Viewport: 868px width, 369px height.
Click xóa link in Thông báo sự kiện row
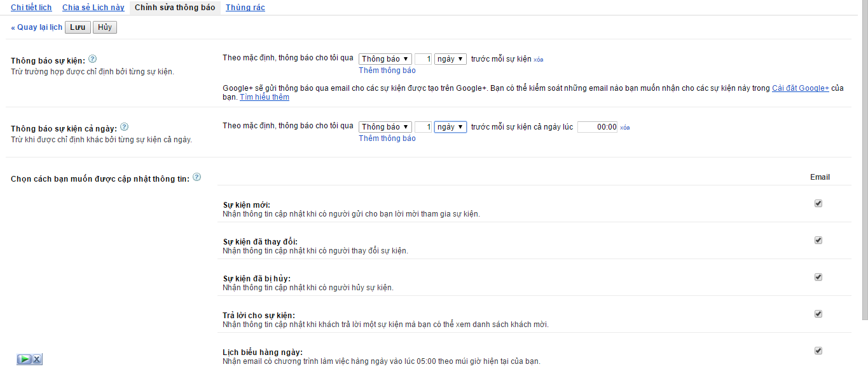(539, 60)
